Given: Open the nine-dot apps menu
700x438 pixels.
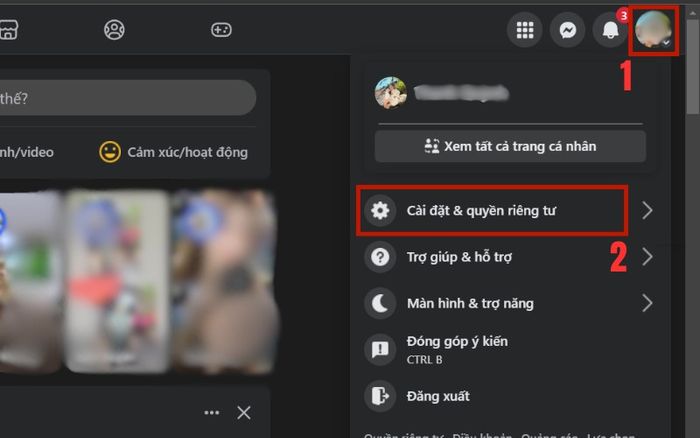Looking at the screenshot, I should (x=525, y=30).
